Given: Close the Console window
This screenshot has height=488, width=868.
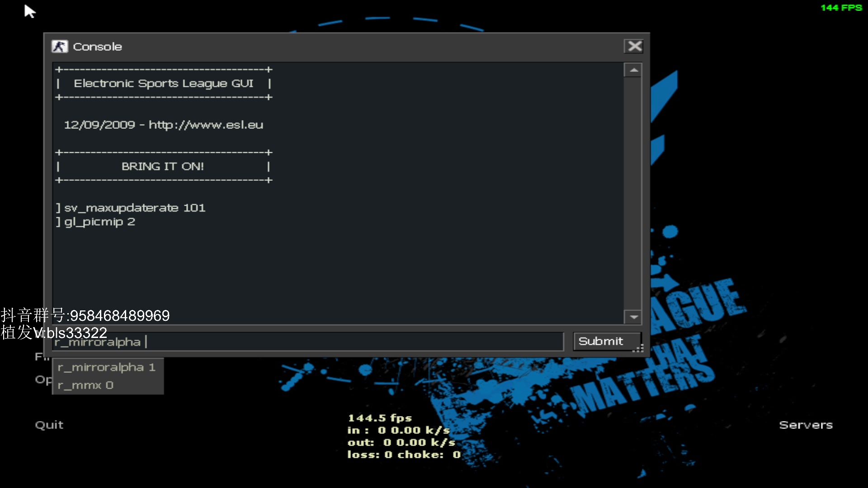Looking at the screenshot, I should (x=634, y=46).
